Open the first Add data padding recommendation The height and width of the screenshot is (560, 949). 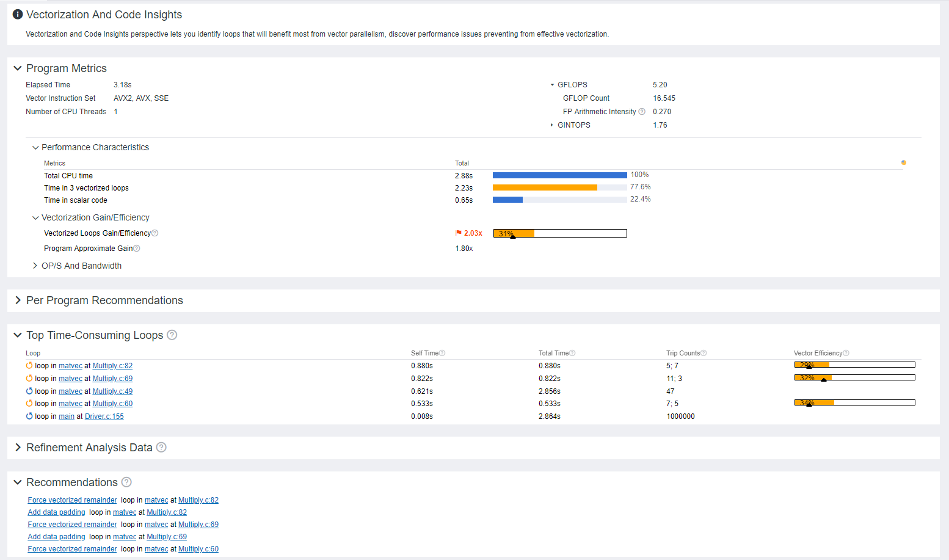click(x=56, y=512)
